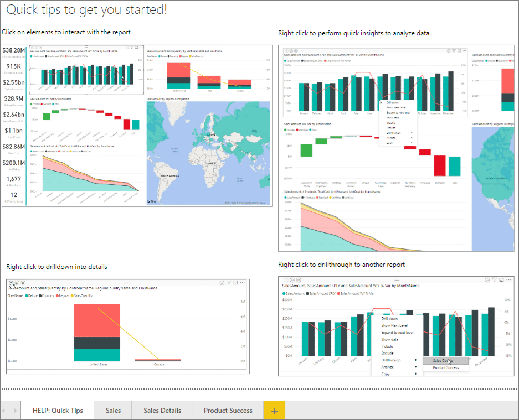Screen dimensions: 519x420
Task: Add a new page with plus button
Action: 274,411
